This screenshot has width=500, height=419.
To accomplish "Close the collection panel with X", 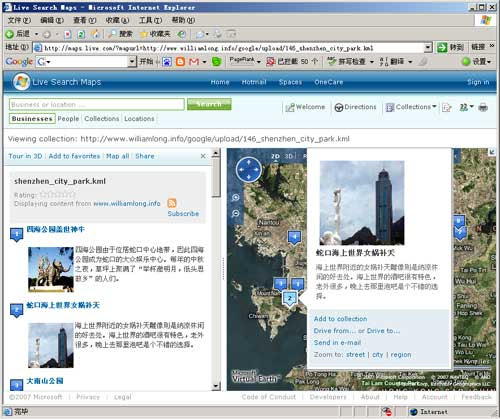I will pos(203,156).
